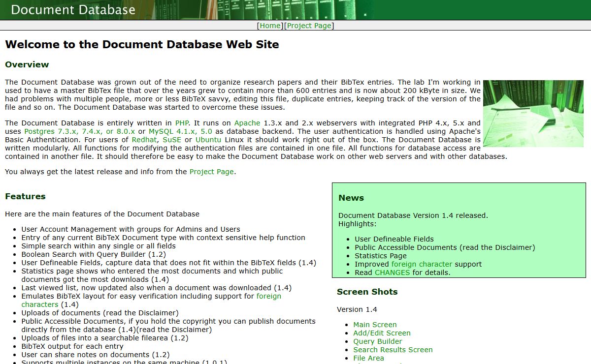The image size is (591, 364).
Task: Click 'User Account Management with groups' feature item
Action: [x=131, y=229]
